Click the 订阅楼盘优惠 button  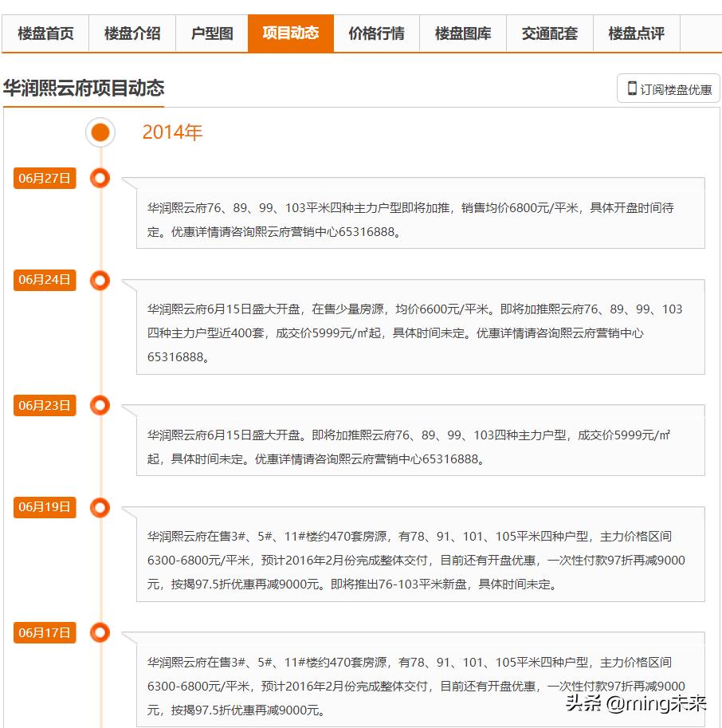[x=669, y=88]
